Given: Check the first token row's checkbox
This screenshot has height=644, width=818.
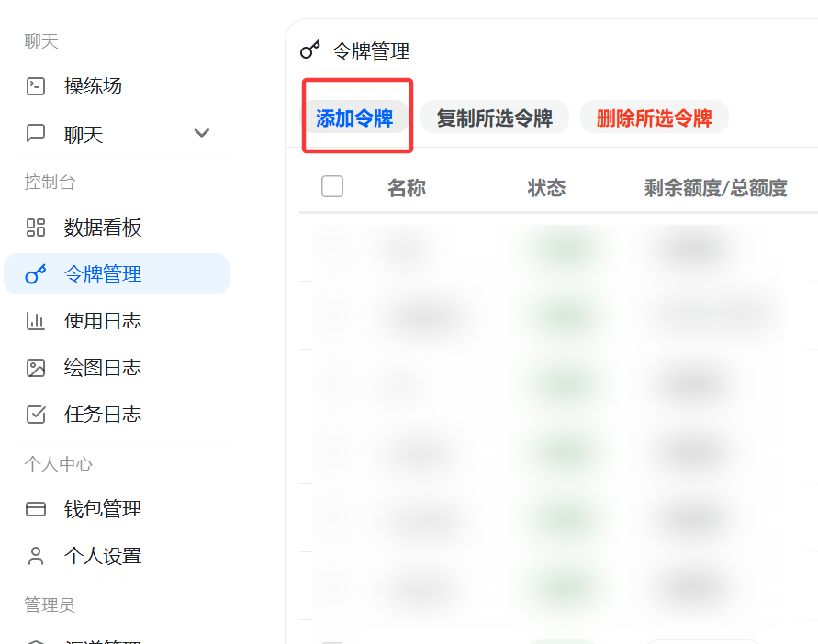Looking at the screenshot, I should pyautogui.click(x=331, y=248).
